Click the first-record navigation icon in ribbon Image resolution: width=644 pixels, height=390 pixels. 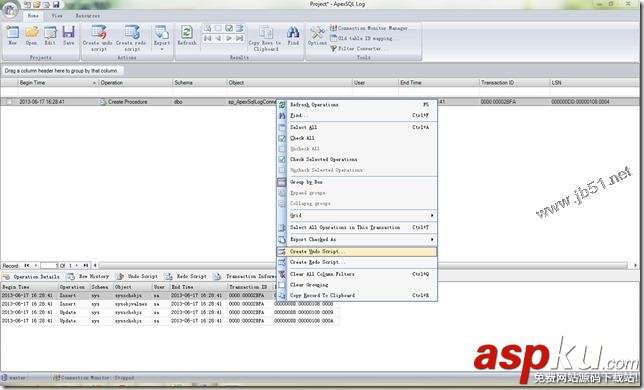click(207, 38)
